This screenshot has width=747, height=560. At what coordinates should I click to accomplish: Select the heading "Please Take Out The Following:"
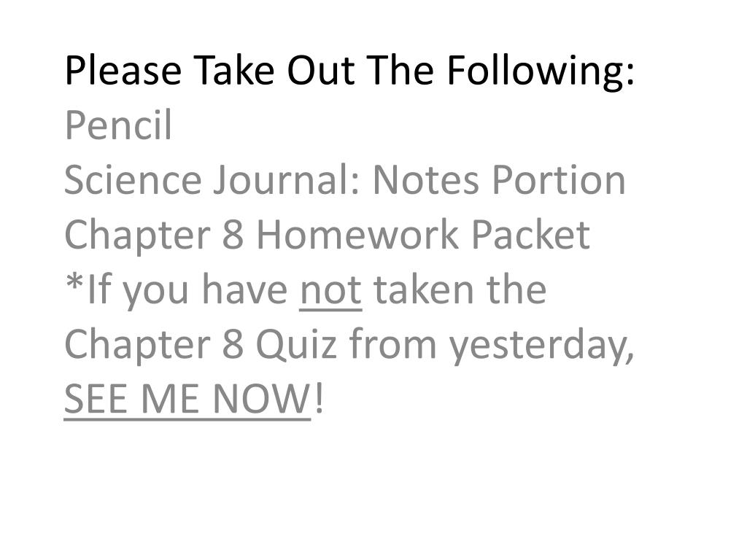pos(349,71)
